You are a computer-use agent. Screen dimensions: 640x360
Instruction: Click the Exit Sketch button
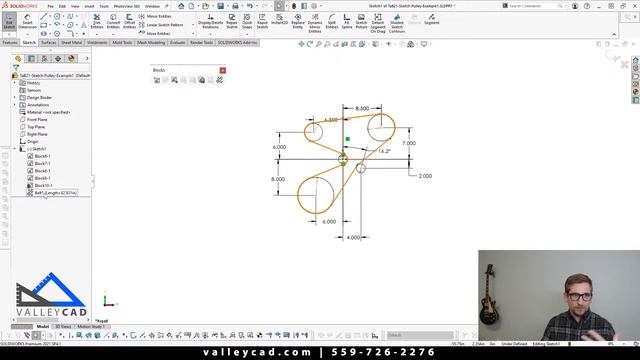9,21
